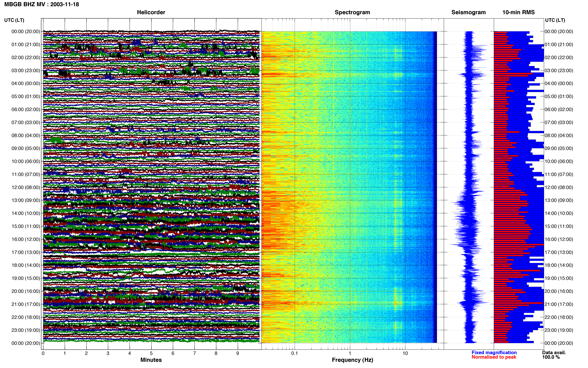Click left time label '12:00 (08:00)'
Screen dimensions: 588x368
(x=26, y=187)
